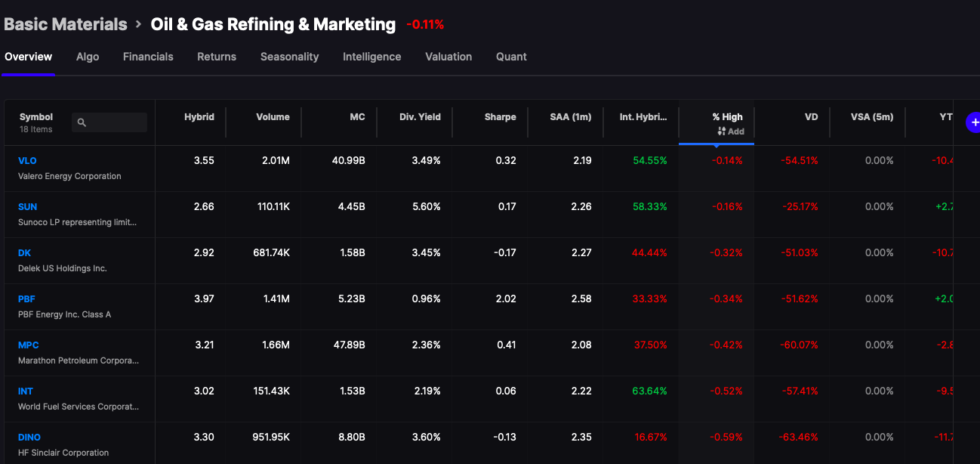Sort by the Hybrid column header
Image resolution: width=980 pixels, height=464 pixels.
pos(199,117)
